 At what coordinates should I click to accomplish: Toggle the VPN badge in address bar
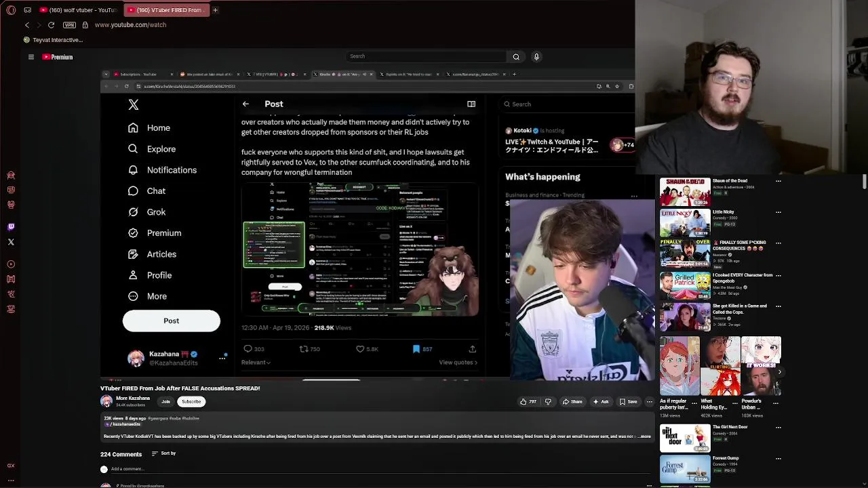click(x=69, y=25)
